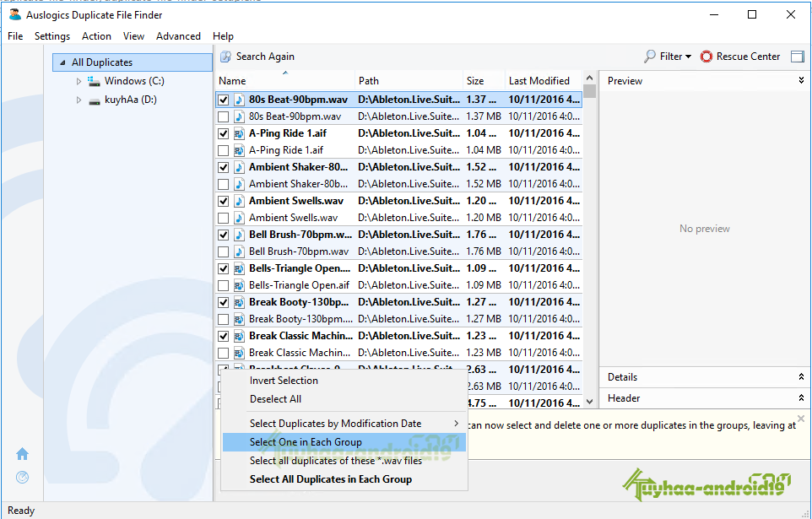Open the Filter dropdown arrow
Image resolution: width=812 pixels, height=519 pixels.
[688, 57]
